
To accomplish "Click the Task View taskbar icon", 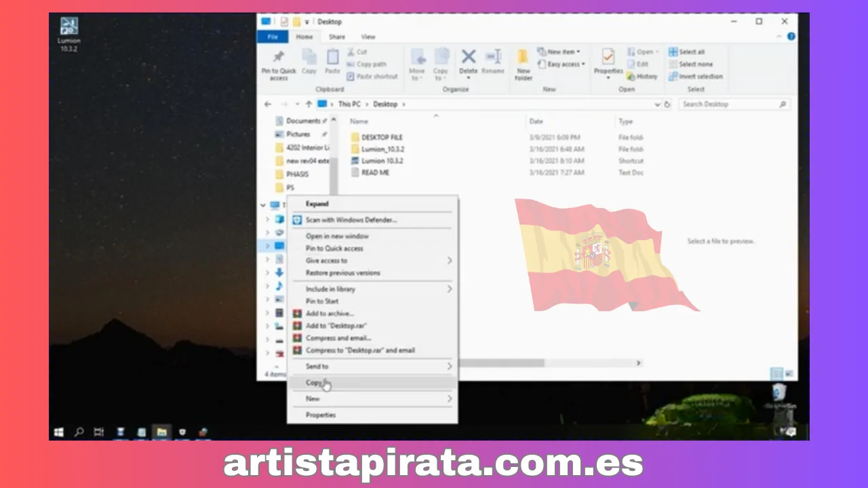I will tap(99, 432).
